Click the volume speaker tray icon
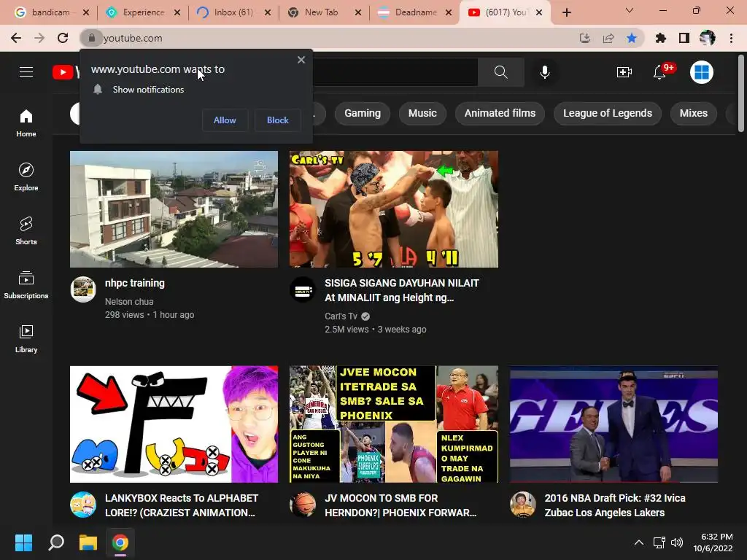Screen dimensions: 747x560 coord(676,542)
